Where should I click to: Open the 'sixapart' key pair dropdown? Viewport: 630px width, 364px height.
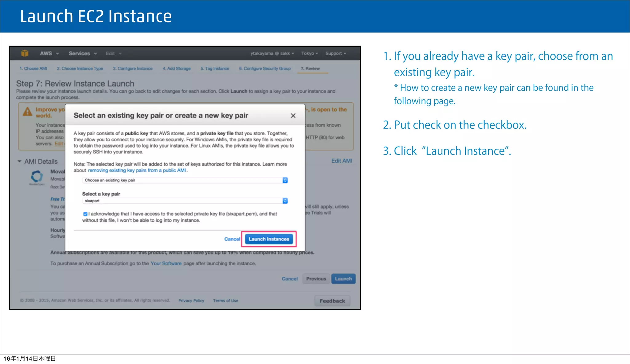pyautogui.click(x=185, y=201)
